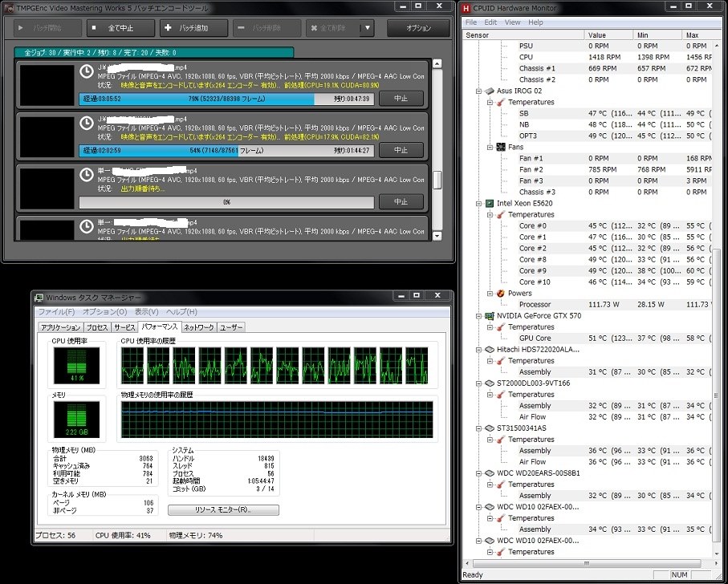Click the 0% waiting job progress bar
This screenshot has height=584, width=728.
coord(226,202)
